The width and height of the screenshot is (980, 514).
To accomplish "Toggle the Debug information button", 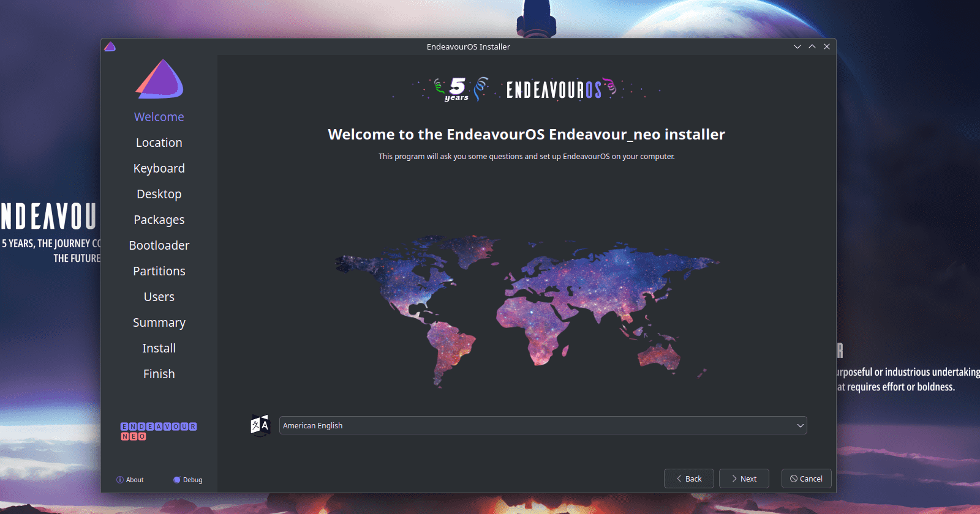I will [187, 480].
